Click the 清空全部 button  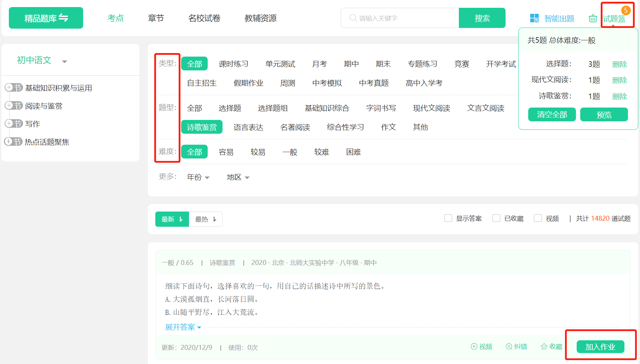click(552, 115)
